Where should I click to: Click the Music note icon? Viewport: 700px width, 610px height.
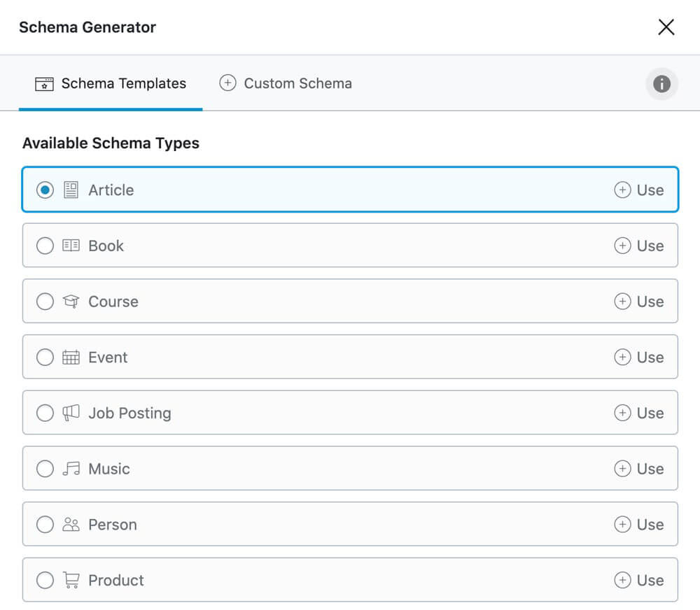point(71,469)
